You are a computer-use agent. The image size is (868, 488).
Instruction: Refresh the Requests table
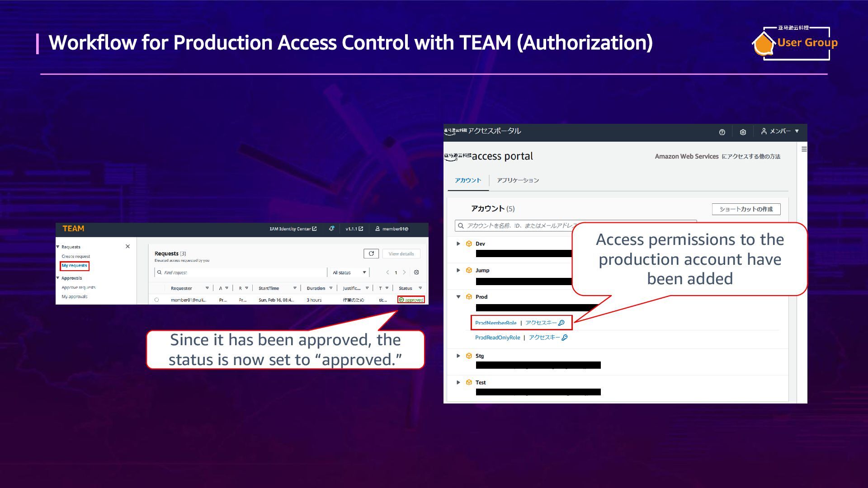371,253
